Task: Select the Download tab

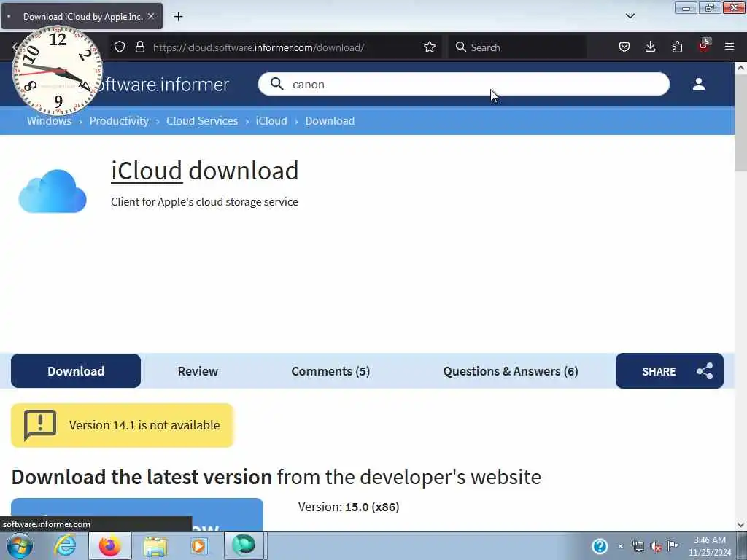Action: [x=76, y=371]
